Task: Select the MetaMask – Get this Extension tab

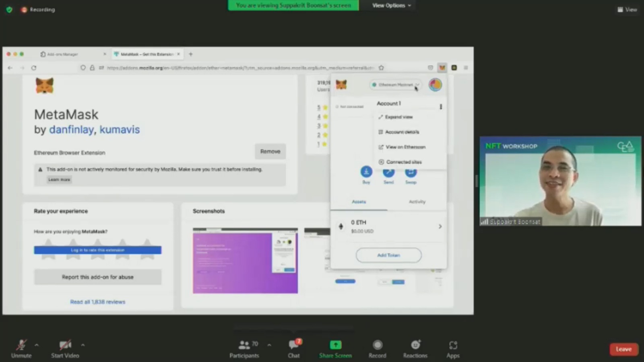Action: point(147,54)
